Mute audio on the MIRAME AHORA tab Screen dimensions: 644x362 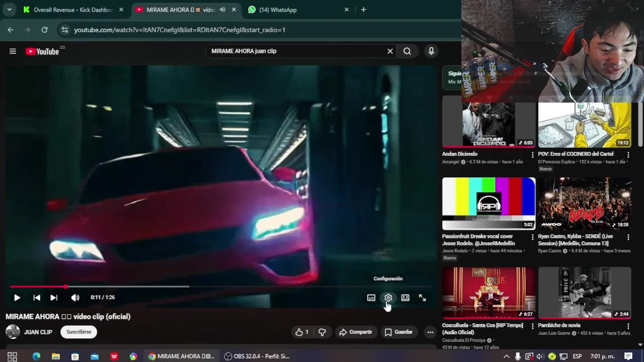click(222, 10)
